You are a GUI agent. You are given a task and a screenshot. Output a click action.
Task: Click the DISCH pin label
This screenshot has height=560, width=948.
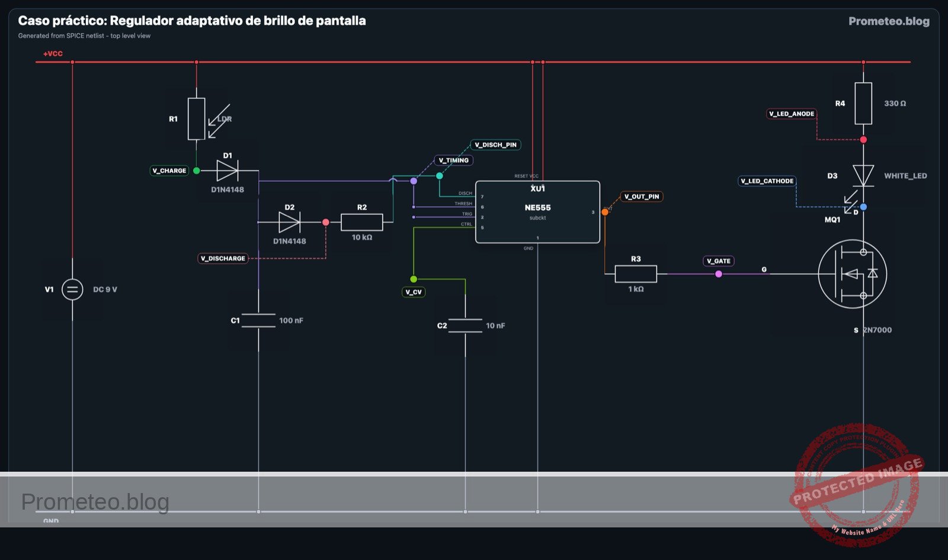[465, 194]
